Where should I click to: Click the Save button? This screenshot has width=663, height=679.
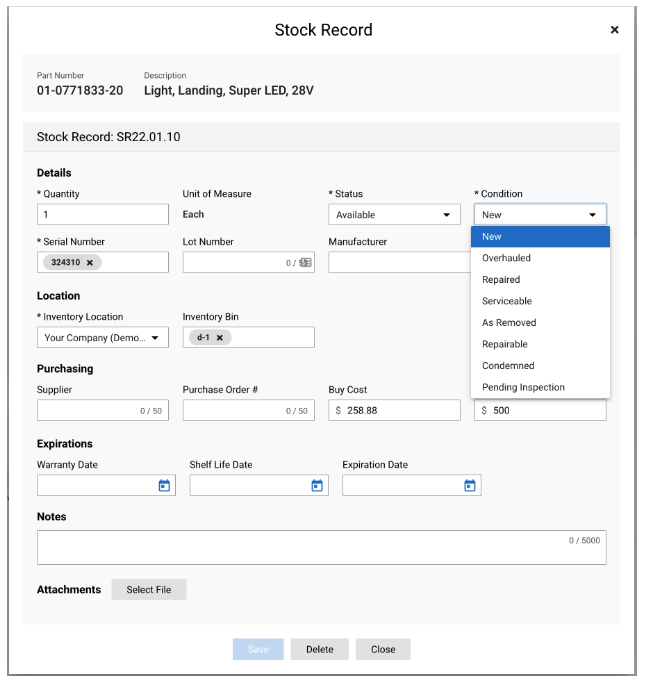tap(258, 649)
